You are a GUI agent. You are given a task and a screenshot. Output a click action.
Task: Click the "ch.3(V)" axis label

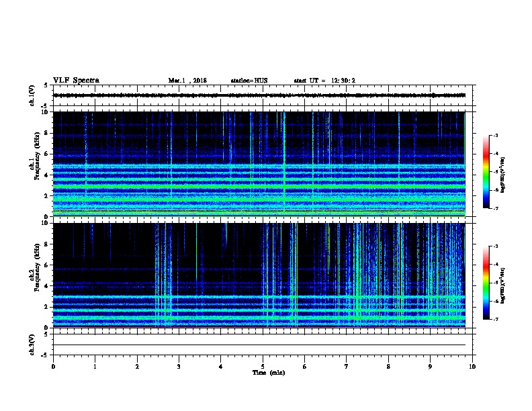[x=32, y=345]
